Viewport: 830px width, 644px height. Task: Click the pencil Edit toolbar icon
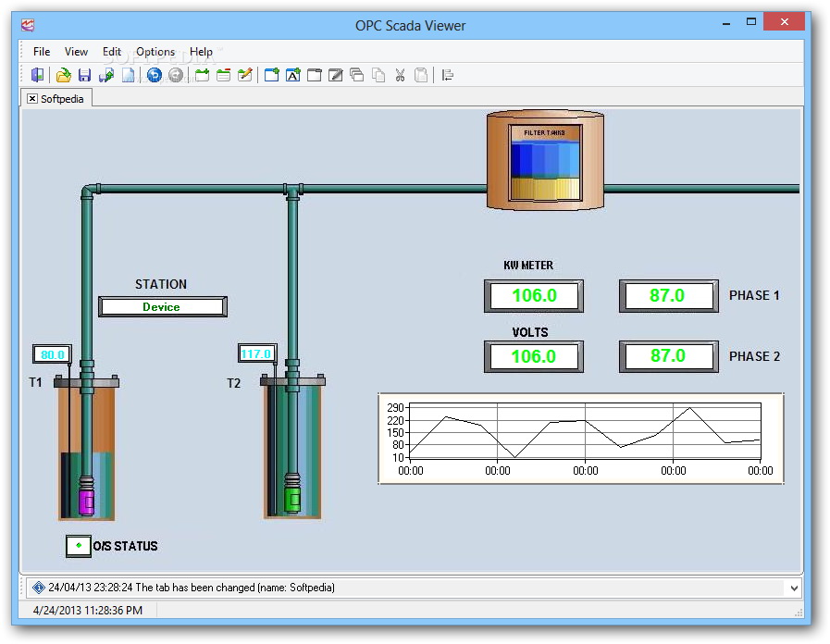[x=244, y=76]
